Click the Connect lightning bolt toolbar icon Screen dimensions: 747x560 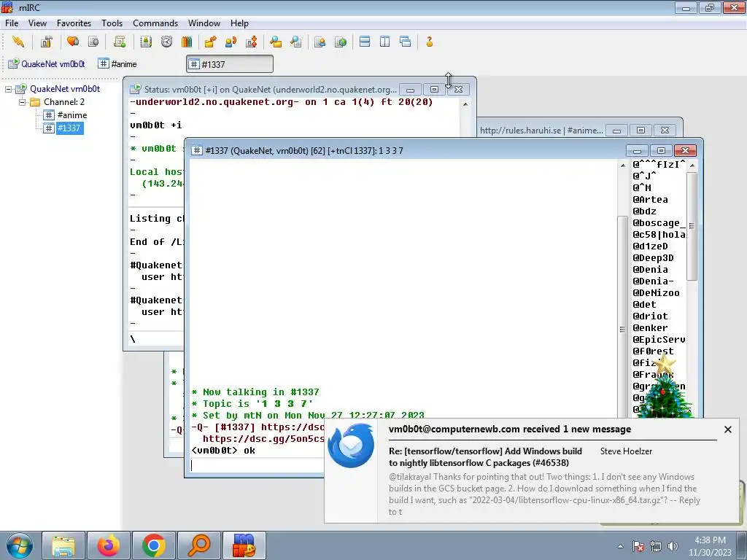pos(18,42)
